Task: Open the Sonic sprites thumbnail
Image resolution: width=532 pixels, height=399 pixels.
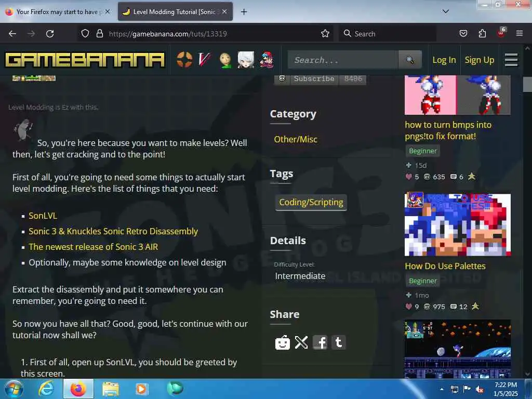Action: pos(457,95)
